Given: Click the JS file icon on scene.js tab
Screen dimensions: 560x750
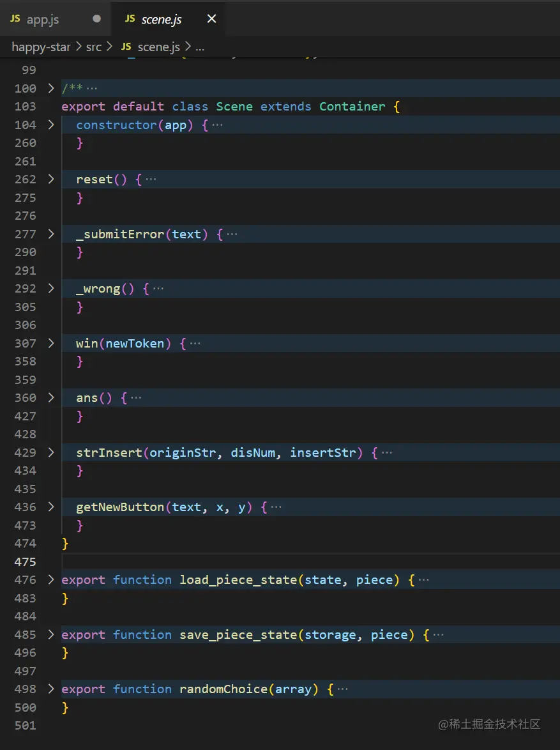Looking at the screenshot, I should click(x=130, y=18).
